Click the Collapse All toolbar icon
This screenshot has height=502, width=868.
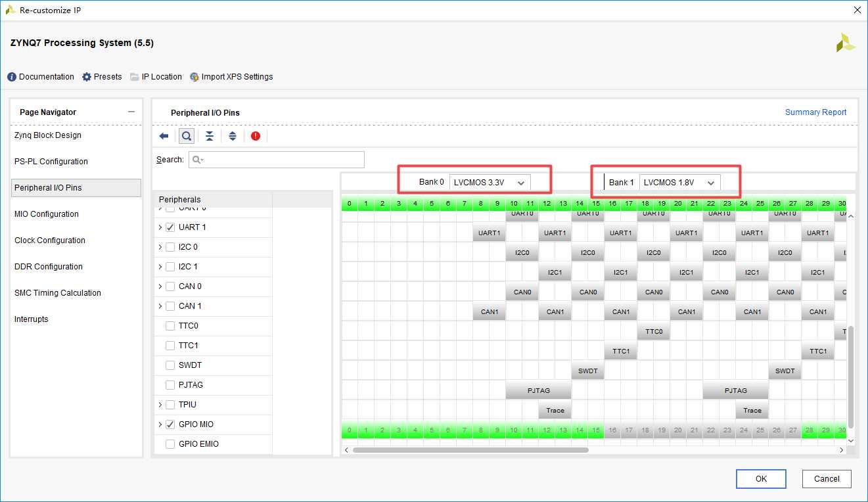210,136
